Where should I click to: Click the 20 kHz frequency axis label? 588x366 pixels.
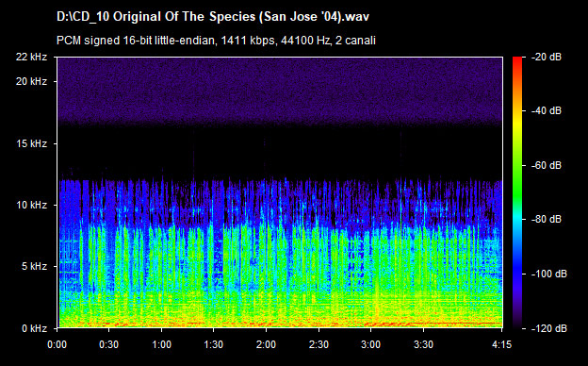pyautogui.click(x=31, y=81)
